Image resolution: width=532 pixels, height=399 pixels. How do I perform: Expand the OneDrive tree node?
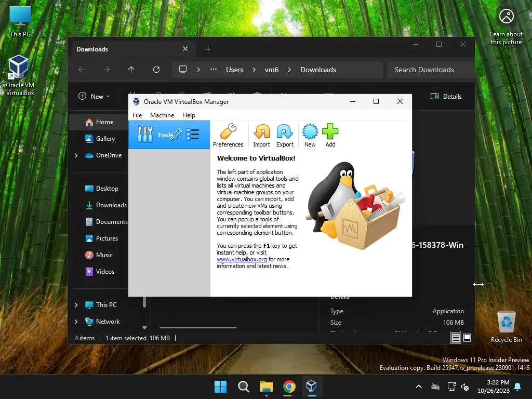(x=76, y=155)
